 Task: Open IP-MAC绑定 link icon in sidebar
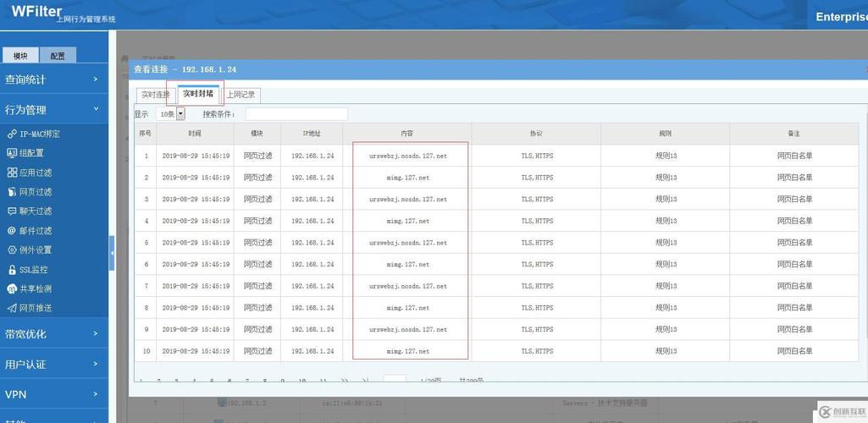12,134
